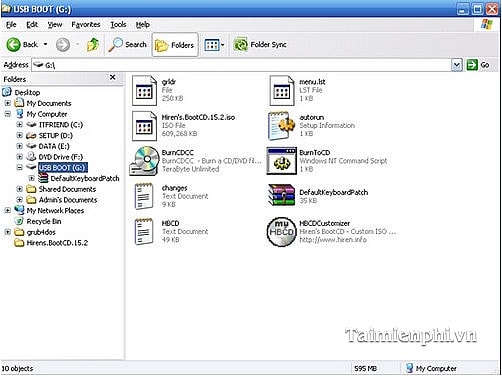The width and height of the screenshot is (502, 377).
Task: Expand My Documents tree node
Action: (x=8, y=103)
